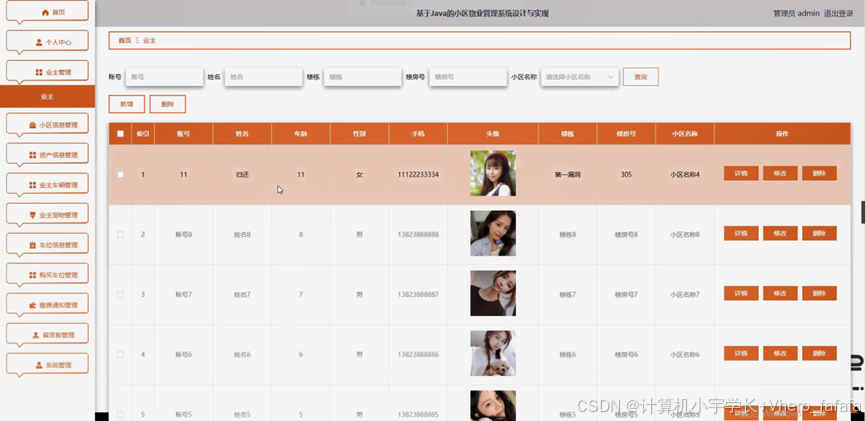Check the checkbox for row 账号8
The image size is (865, 421).
tap(120, 235)
